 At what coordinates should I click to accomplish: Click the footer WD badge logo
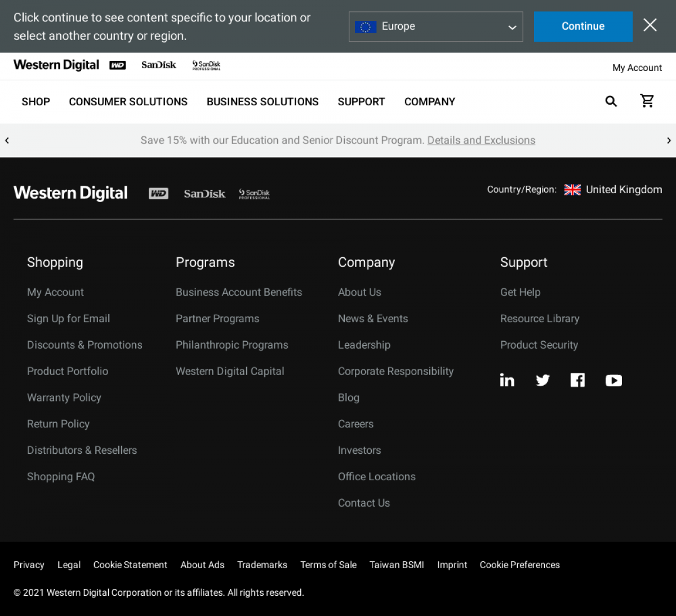[x=158, y=194]
